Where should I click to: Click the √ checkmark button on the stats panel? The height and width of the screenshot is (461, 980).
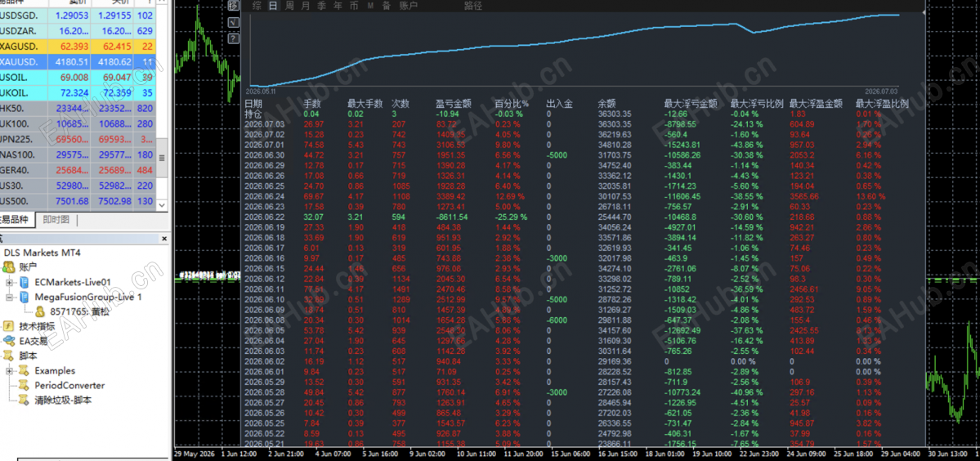point(234,23)
